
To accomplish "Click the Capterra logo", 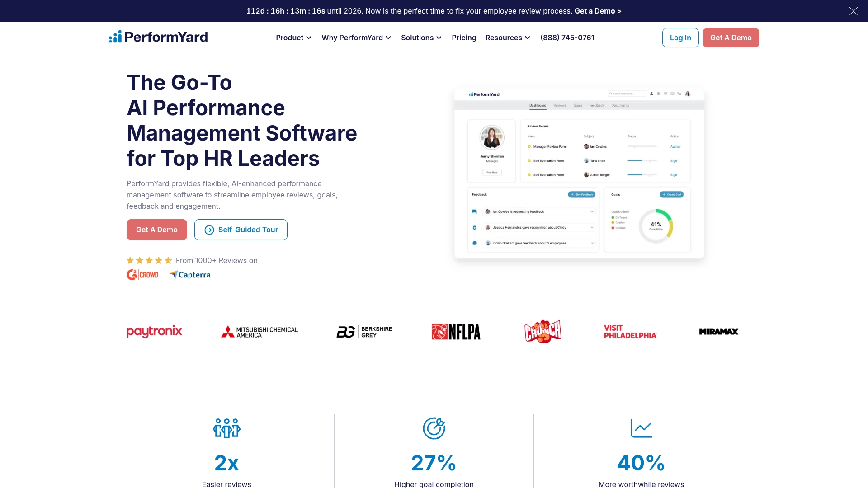I will click(190, 275).
